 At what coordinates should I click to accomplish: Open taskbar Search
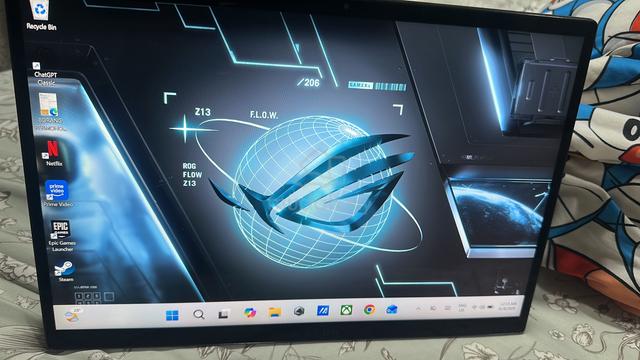pyautogui.click(x=199, y=314)
